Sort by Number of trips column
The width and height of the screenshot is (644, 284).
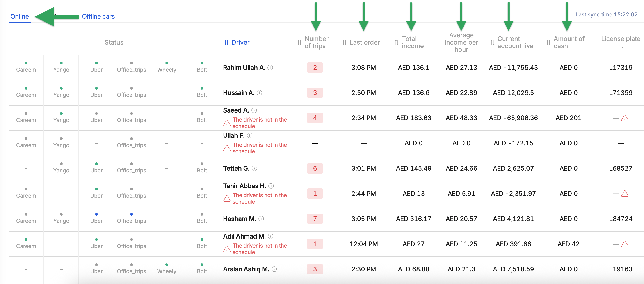coord(313,42)
